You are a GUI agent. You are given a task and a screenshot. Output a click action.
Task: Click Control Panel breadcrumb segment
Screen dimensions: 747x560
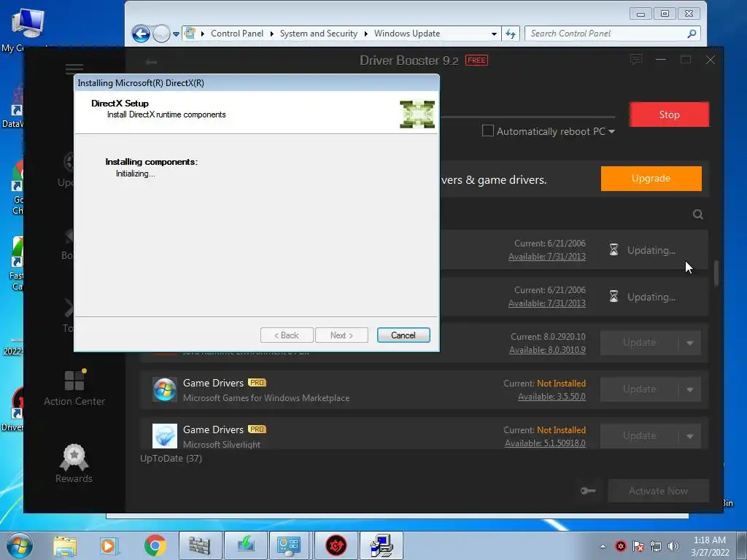coord(237,34)
